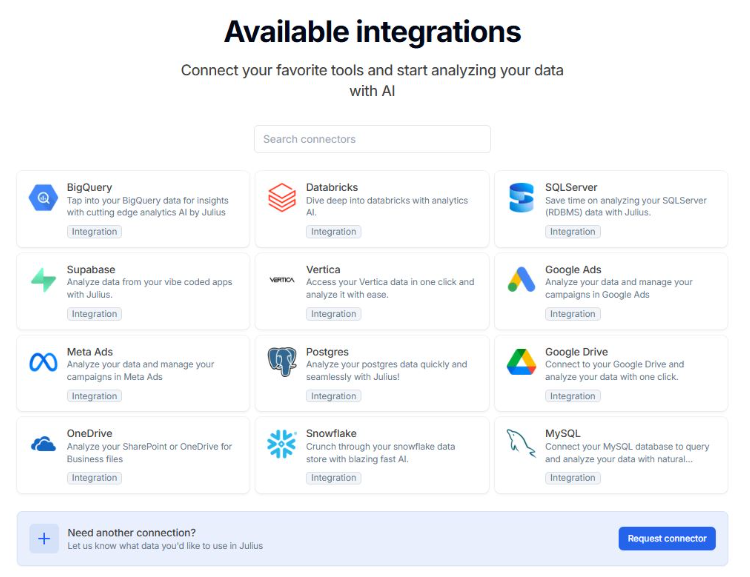Click the Integration tag under Databricks
Screen dimensions: 750x577
point(333,232)
